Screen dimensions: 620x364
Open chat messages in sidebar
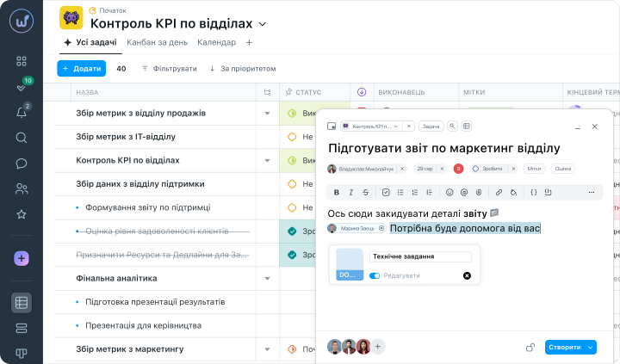coord(22,163)
